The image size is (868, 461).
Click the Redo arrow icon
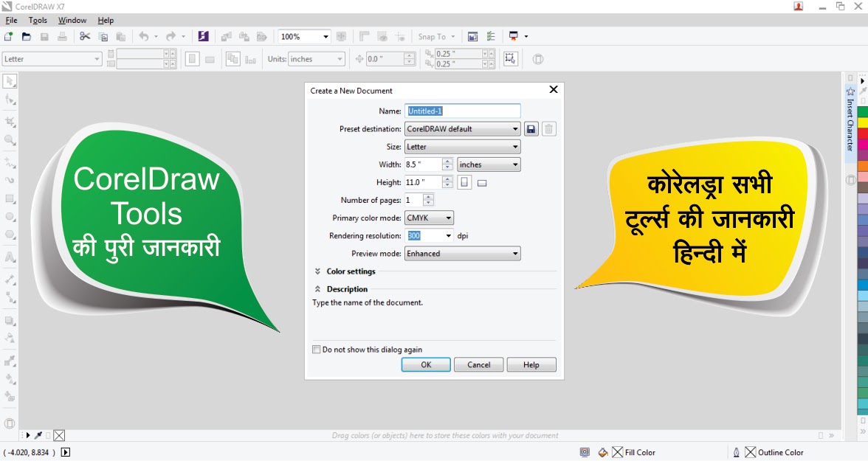pyautogui.click(x=171, y=37)
